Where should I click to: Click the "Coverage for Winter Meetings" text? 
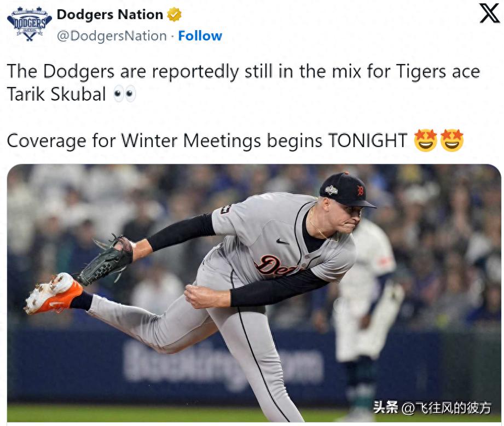click(134, 141)
